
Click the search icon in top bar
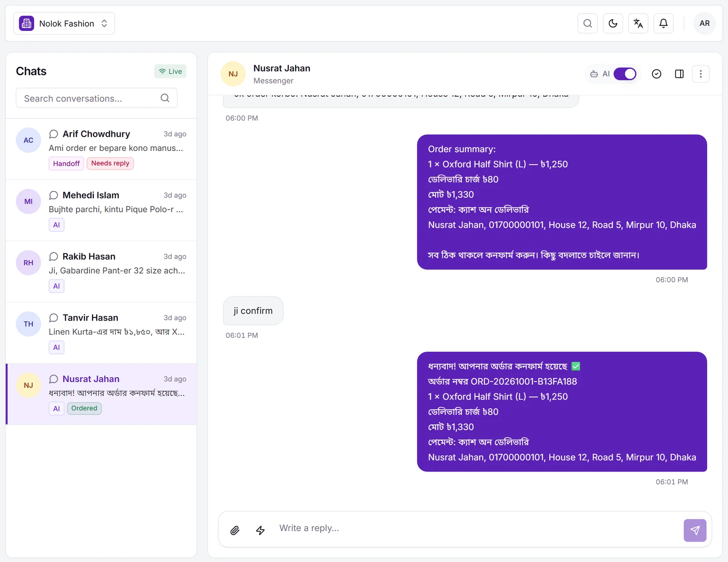click(587, 23)
